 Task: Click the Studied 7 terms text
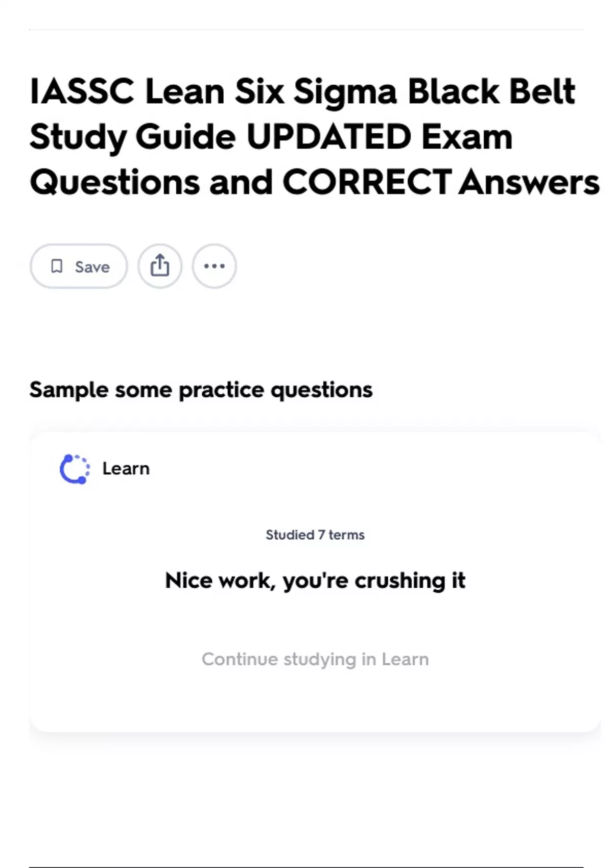315,535
